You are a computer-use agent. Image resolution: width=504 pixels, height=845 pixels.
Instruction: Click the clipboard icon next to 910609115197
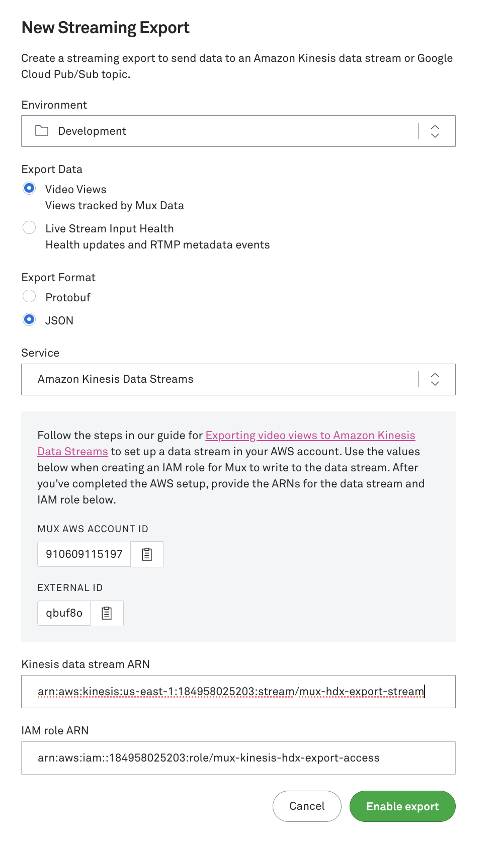pyautogui.click(x=147, y=554)
